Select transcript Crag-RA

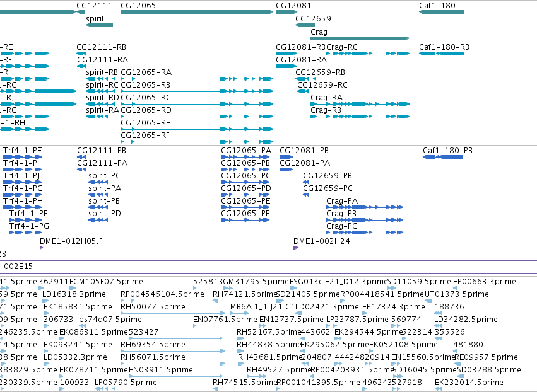pos(360,104)
